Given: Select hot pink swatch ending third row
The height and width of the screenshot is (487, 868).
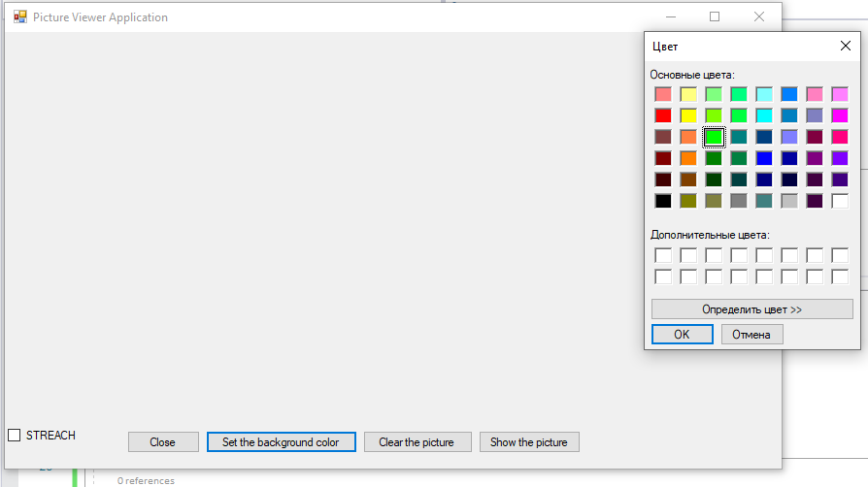Looking at the screenshot, I should click(x=840, y=137).
